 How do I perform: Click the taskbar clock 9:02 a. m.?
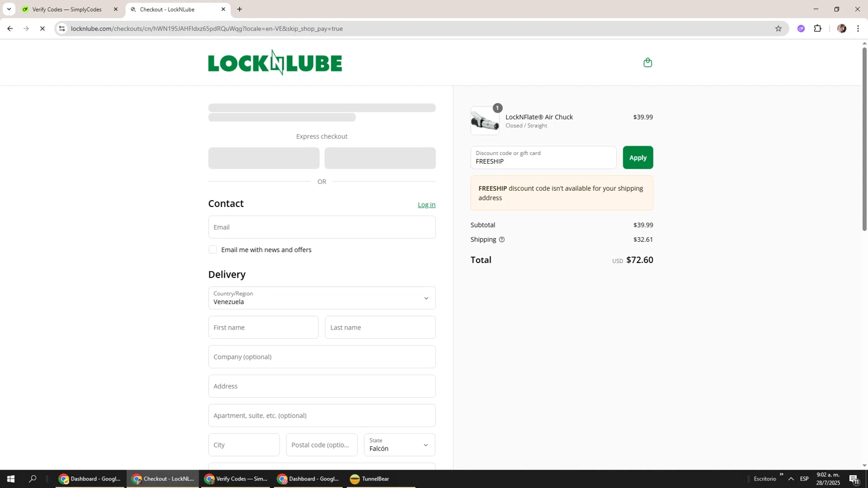pos(828,479)
